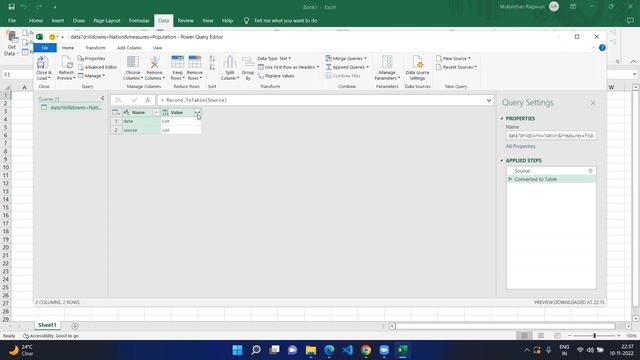Open the Merge Queries dropdown

[346, 58]
